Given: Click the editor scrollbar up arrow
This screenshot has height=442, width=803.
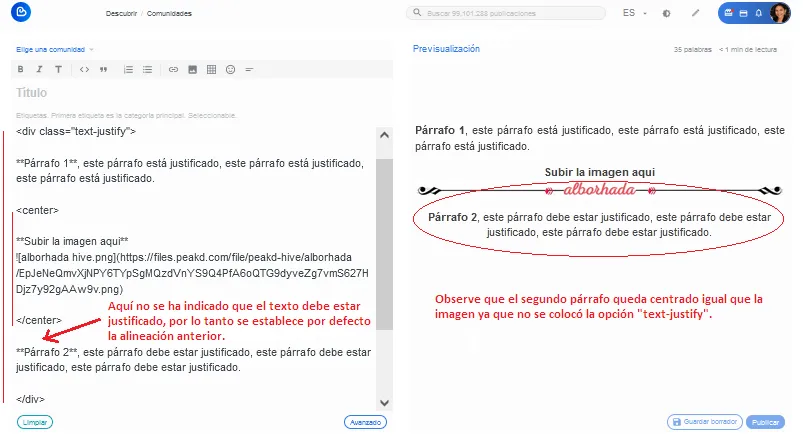Looking at the screenshot, I should (384, 135).
